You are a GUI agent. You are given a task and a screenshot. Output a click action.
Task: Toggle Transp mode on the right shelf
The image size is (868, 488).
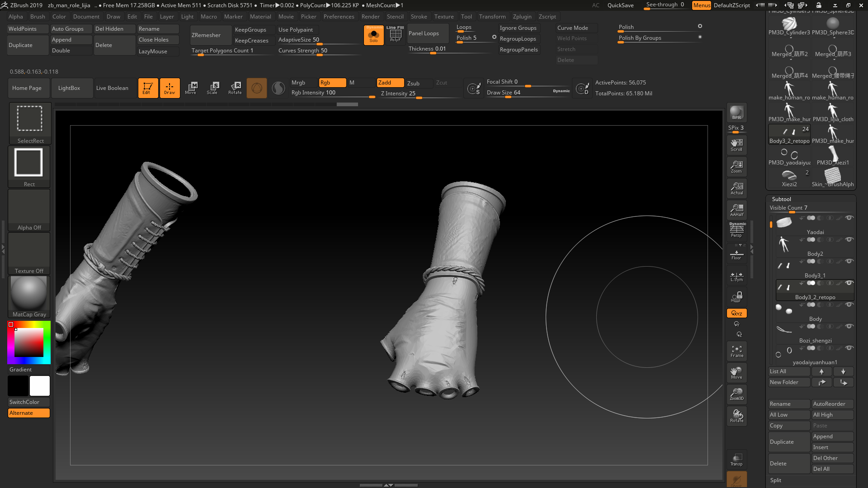pyautogui.click(x=736, y=459)
